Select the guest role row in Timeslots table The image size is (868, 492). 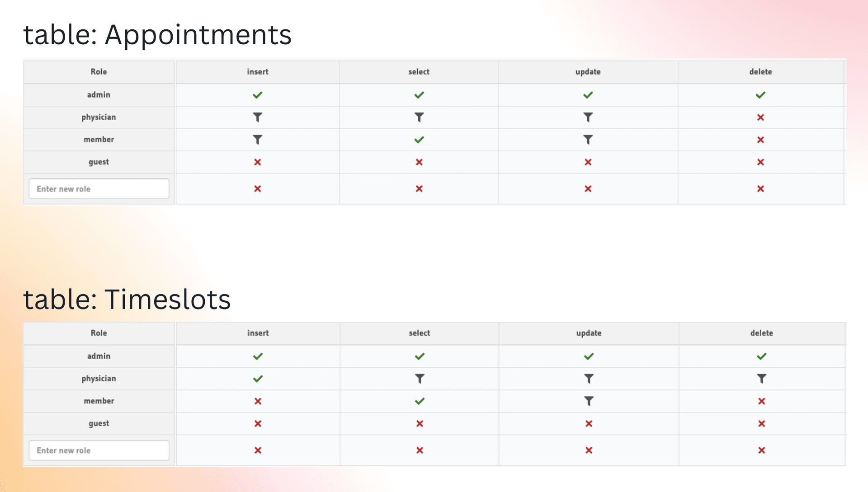[99, 423]
